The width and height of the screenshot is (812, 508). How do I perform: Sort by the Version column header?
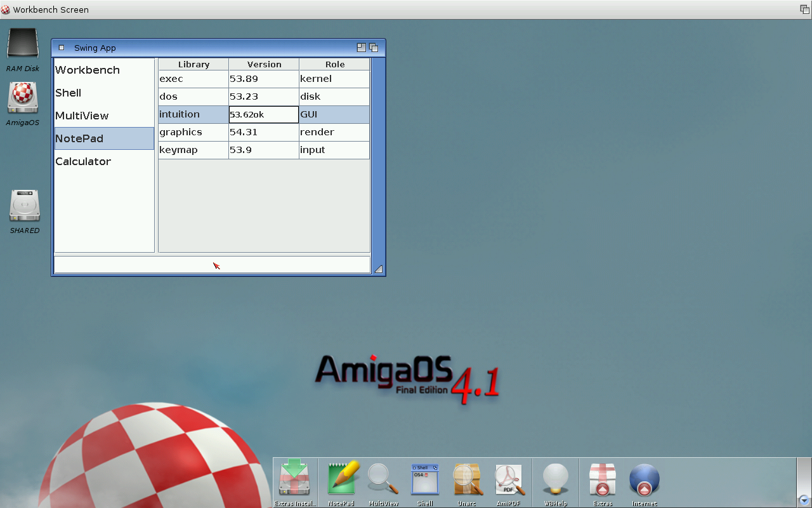click(264, 64)
